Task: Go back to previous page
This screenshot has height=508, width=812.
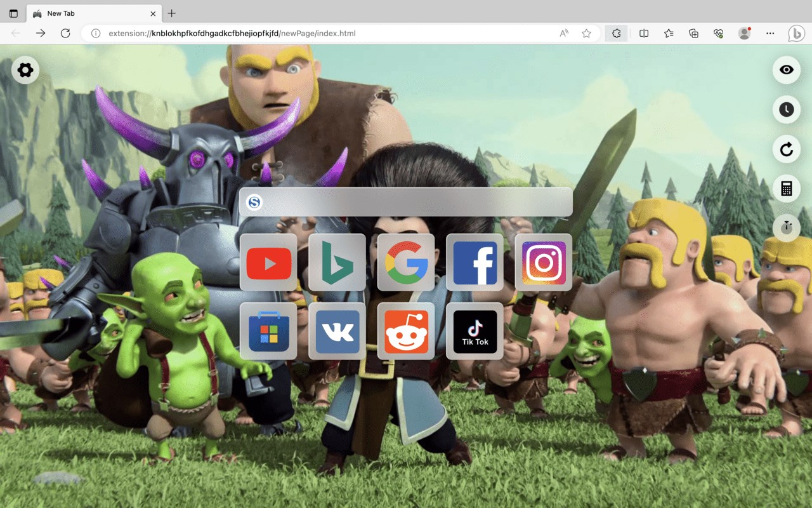Action: [16, 33]
